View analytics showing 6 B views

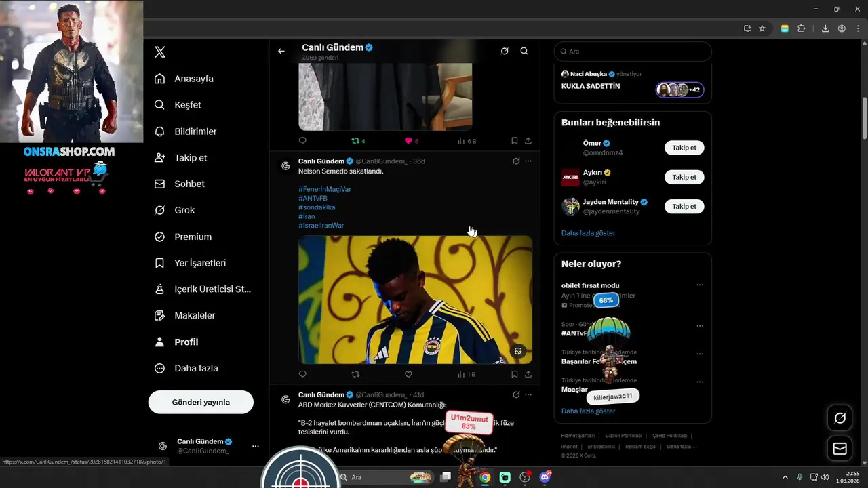pyautogui.click(x=467, y=141)
